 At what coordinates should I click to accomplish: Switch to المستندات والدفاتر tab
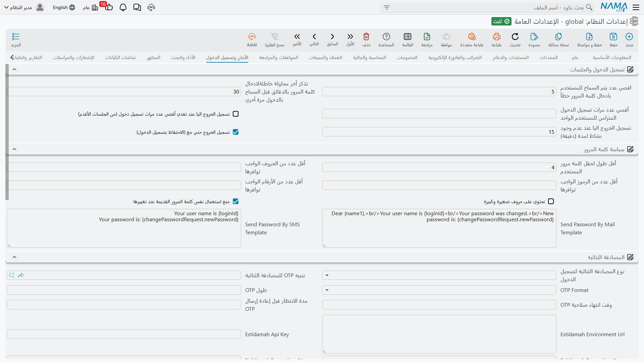(x=511, y=57)
